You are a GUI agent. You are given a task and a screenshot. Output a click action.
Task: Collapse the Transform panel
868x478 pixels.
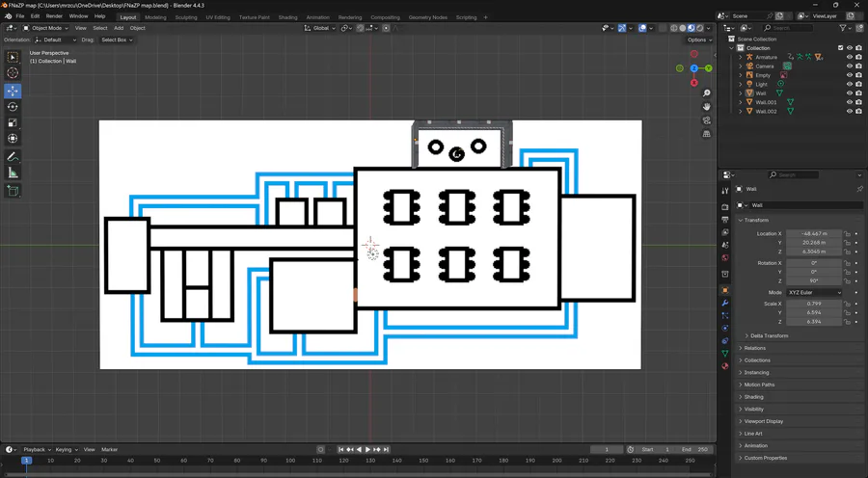pos(742,220)
